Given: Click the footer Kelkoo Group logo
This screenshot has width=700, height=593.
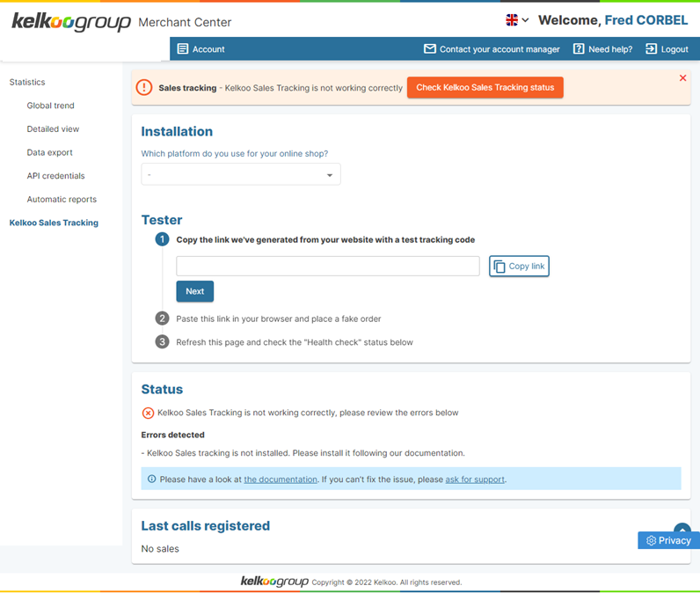Looking at the screenshot, I should tap(274, 582).
